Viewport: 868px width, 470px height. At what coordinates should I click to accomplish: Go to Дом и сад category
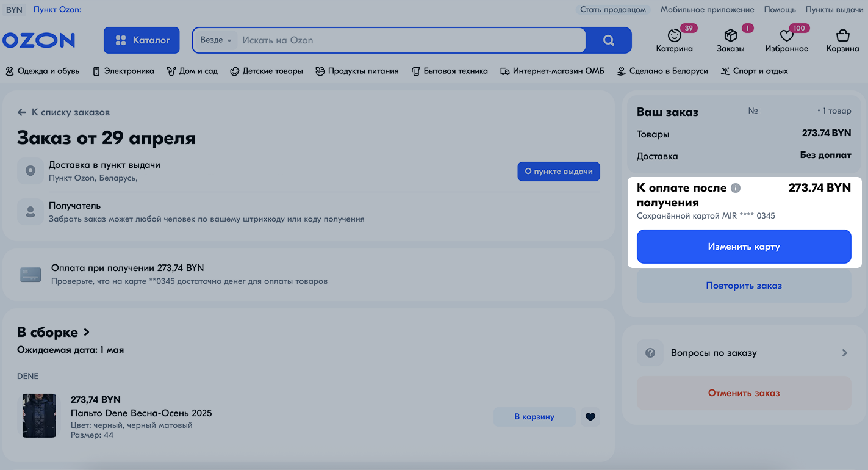pos(192,71)
